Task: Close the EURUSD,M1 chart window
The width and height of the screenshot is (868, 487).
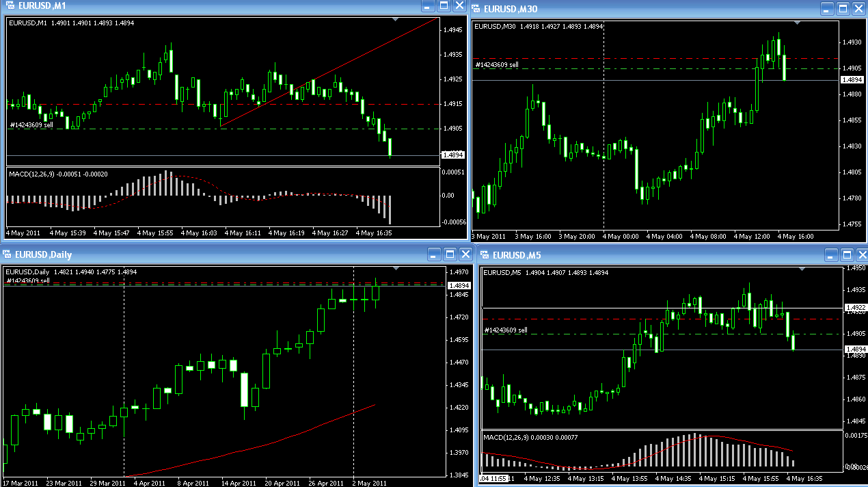Action: (459, 6)
